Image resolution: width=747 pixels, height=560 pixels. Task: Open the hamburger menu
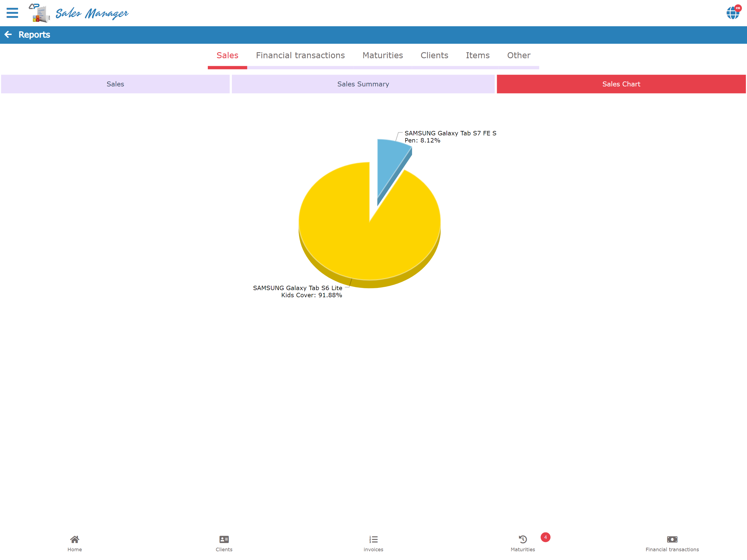pos(12,13)
